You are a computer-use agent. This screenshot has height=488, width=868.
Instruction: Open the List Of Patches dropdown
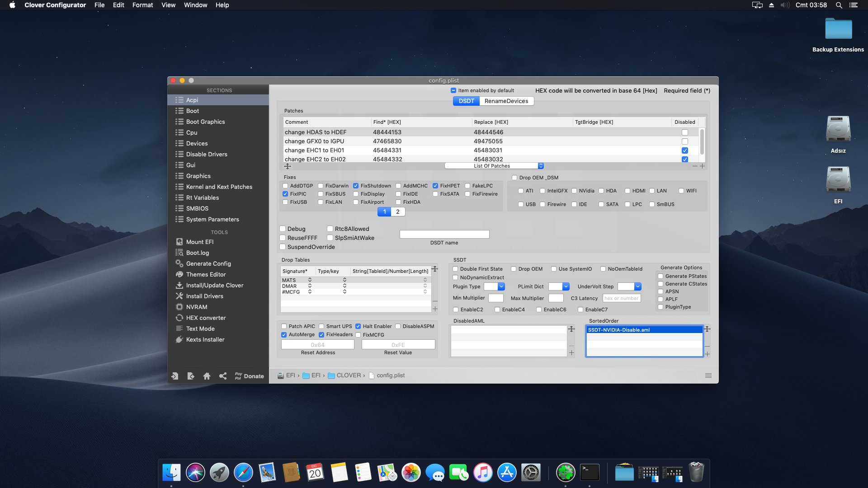coord(494,166)
